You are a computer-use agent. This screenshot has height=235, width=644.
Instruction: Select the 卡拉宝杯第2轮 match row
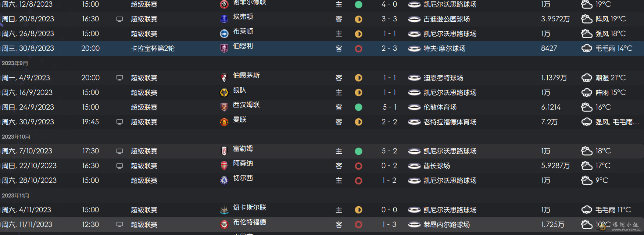click(322, 48)
